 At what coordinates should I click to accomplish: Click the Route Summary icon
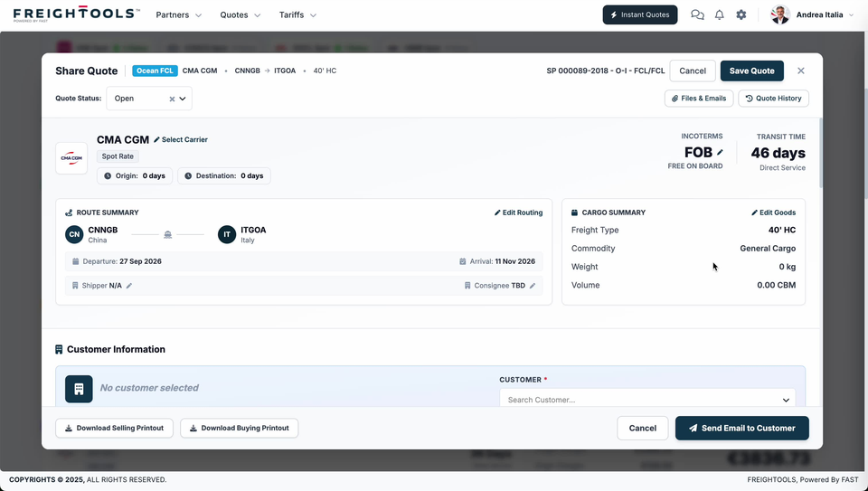(x=69, y=212)
